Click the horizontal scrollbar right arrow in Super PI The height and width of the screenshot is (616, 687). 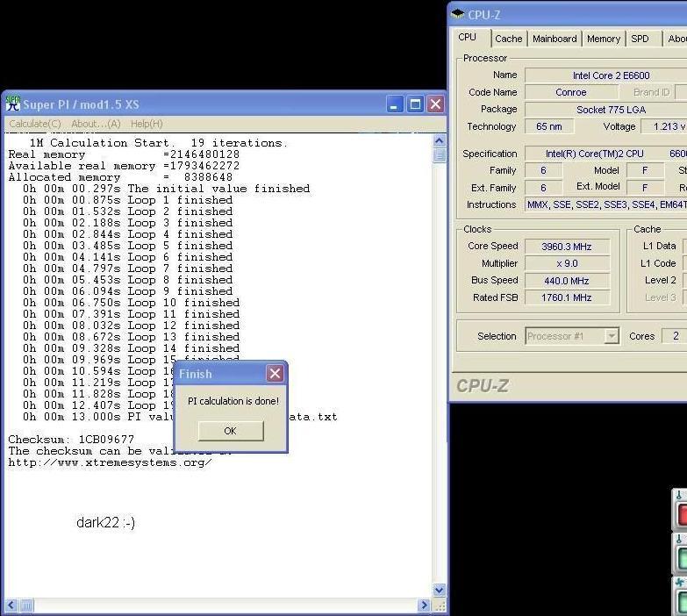[424, 605]
